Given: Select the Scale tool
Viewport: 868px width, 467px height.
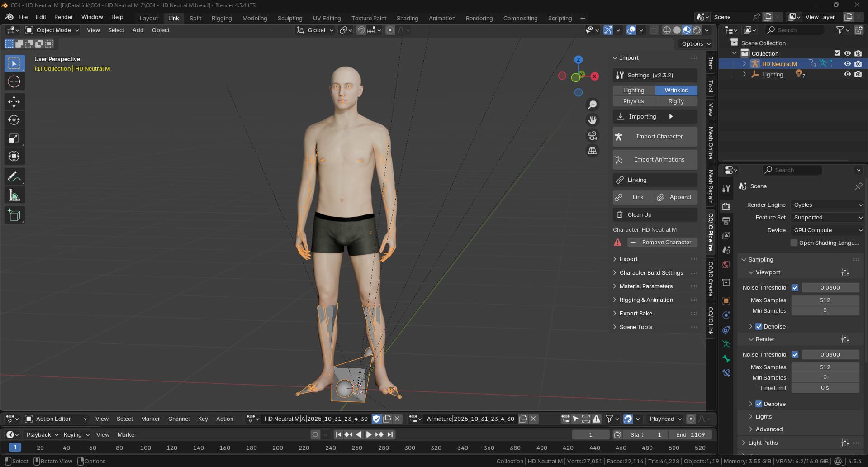Looking at the screenshot, I should tap(14, 138).
